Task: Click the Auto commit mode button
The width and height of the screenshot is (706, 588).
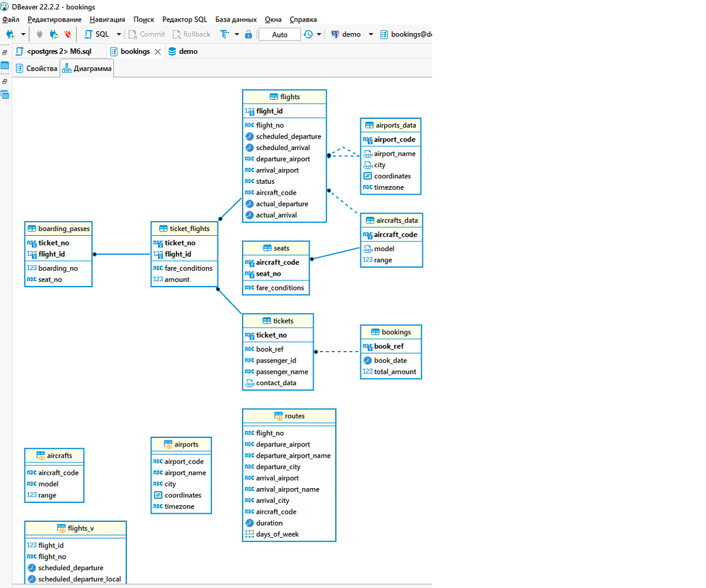Action: click(x=279, y=34)
